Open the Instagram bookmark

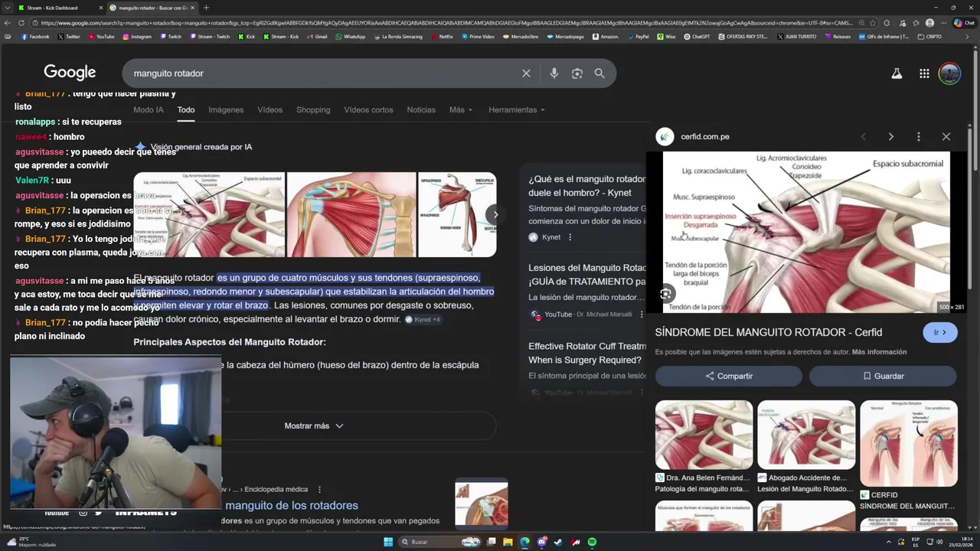[x=137, y=37]
